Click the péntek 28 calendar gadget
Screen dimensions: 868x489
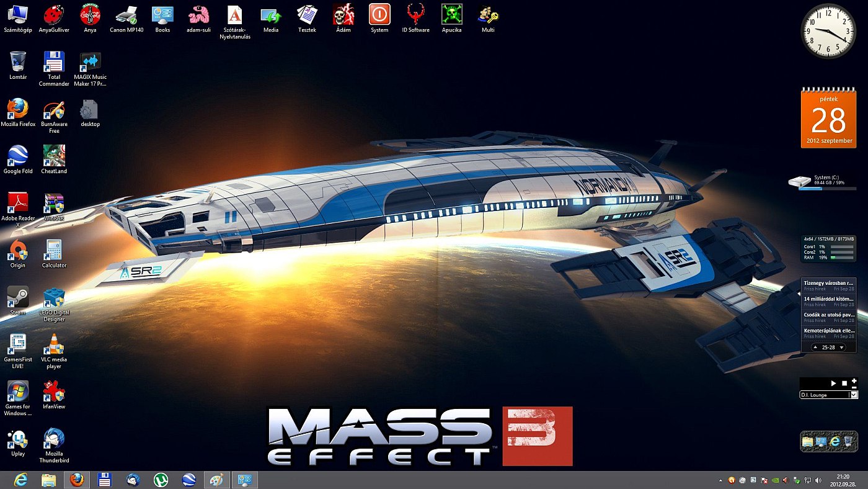(x=829, y=119)
